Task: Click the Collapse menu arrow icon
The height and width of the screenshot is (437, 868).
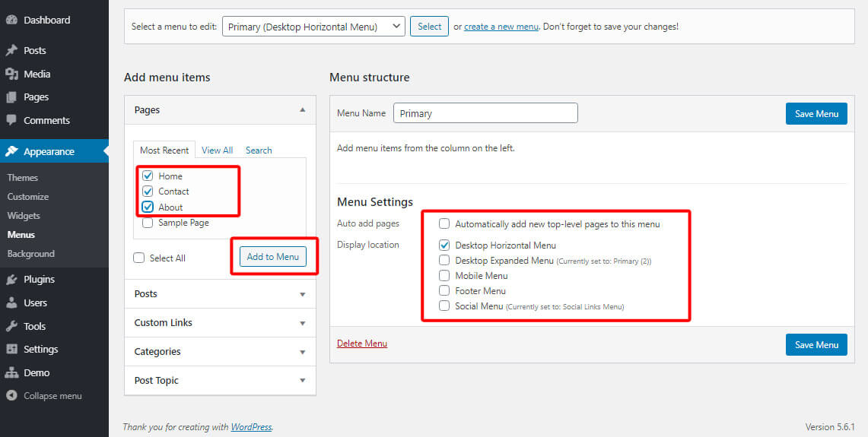Action: click(11, 396)
